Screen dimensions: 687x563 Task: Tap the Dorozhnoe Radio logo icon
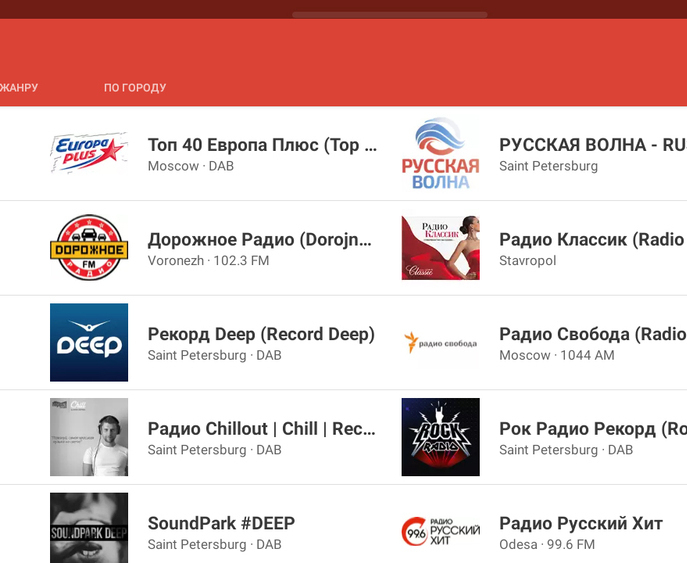pyautogui.click(x=89, y=248)
